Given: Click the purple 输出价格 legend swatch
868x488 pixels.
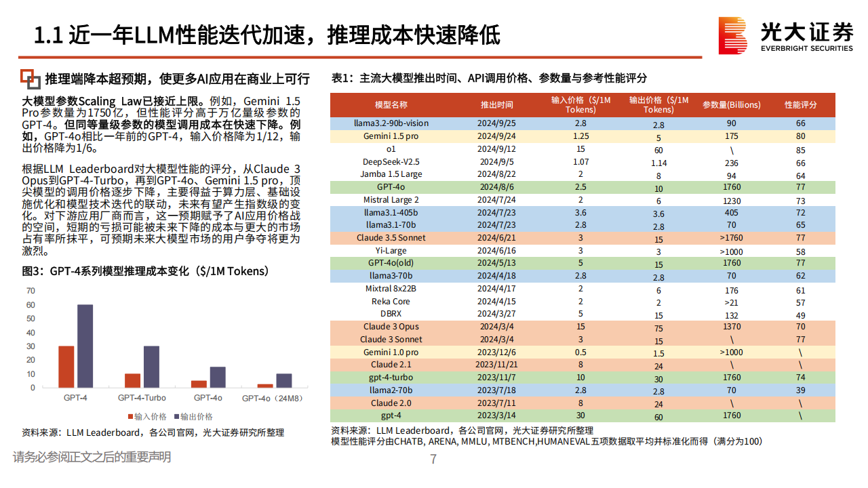Looking at the screenshot, I should [x=177, y=416].
